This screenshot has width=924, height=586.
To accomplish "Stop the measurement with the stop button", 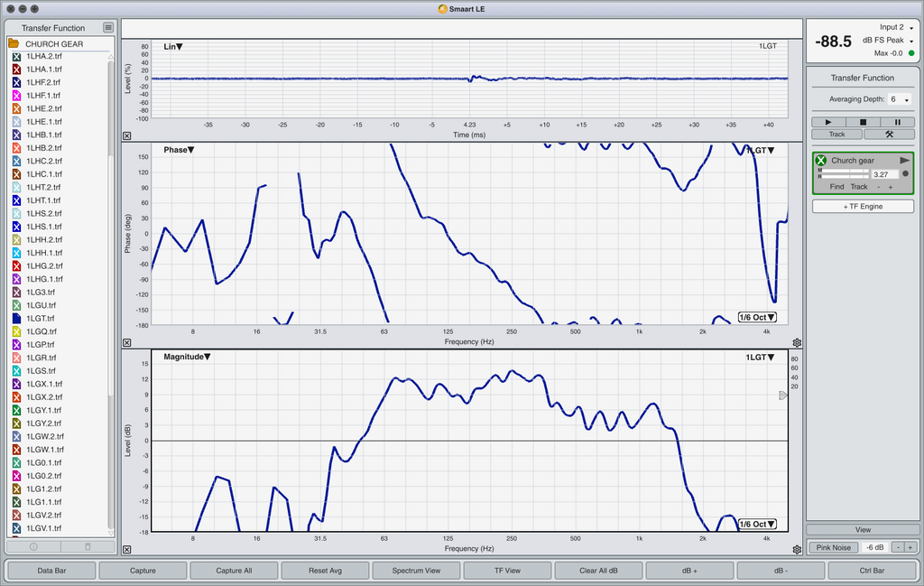I will [863, 122].
